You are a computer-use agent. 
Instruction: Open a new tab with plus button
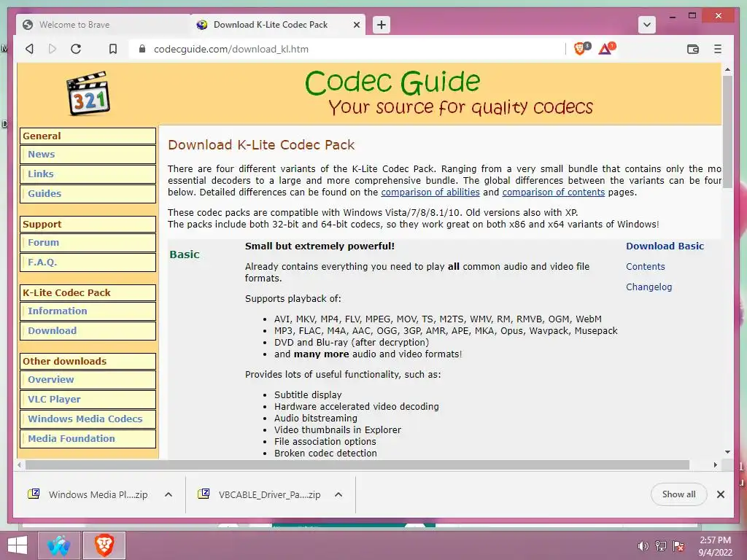(x=381, y=25)
